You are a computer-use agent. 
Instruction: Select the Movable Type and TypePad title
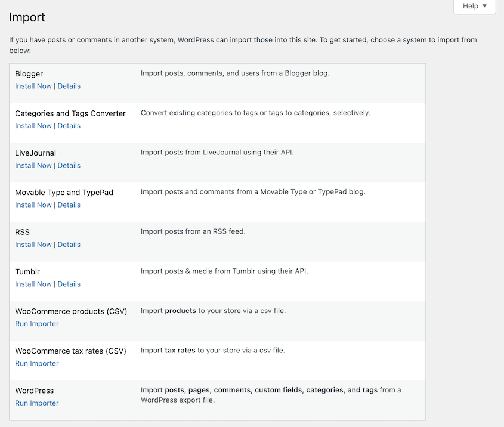coord(64,193)
